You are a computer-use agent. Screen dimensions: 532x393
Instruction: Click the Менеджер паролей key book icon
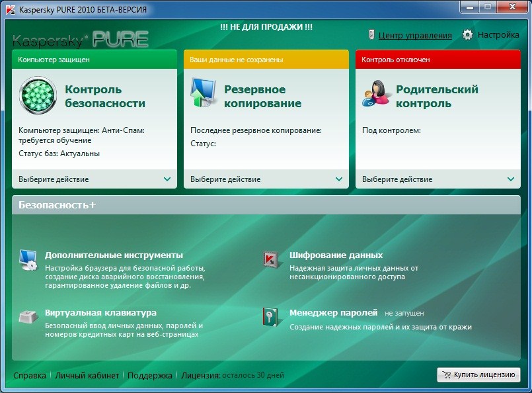(270, 317)
